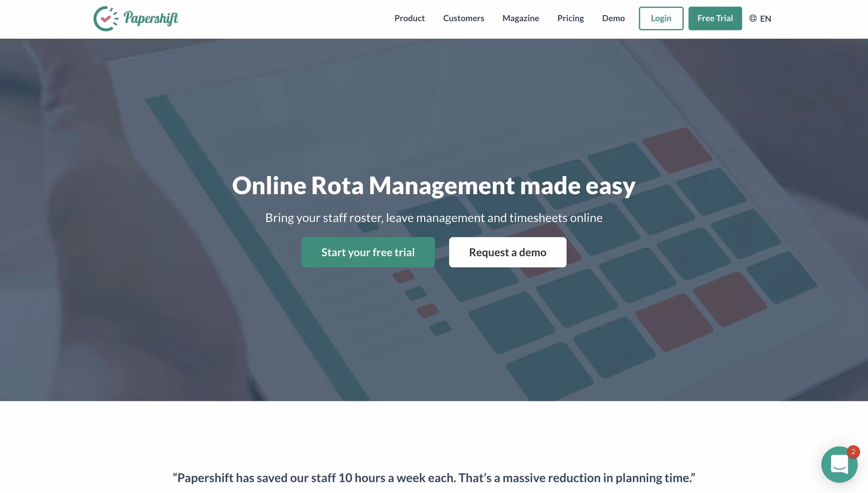The width and height of the screenshot is (868, 493).
Task: Click Magazine in the top navigation
Action: pyautogui.click(x=521, y=18)
